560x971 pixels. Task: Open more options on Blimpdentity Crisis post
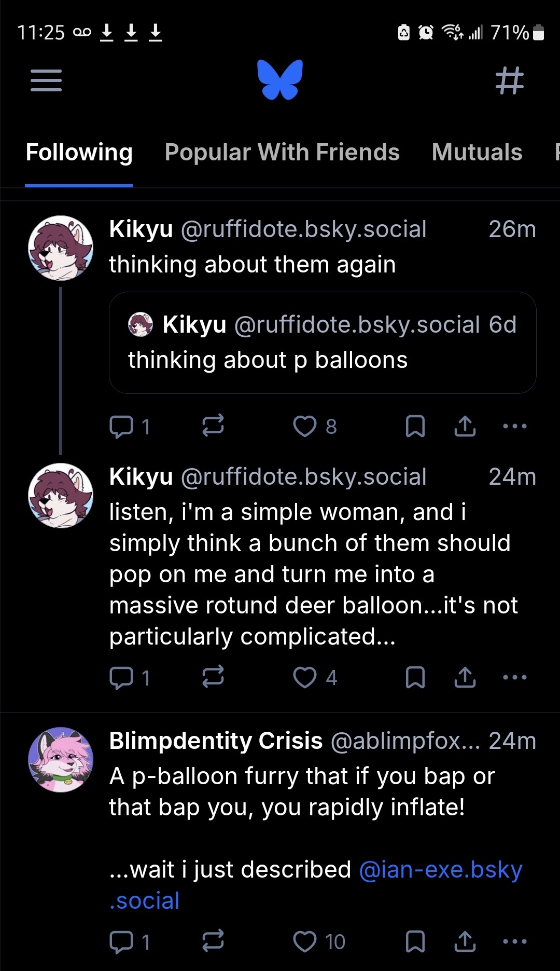515,941
